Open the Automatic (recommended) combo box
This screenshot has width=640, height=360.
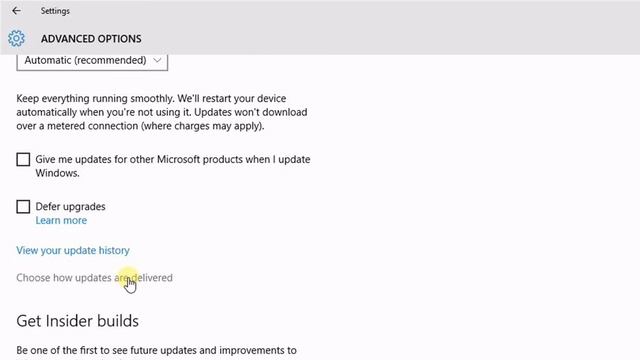coord(92,62)
